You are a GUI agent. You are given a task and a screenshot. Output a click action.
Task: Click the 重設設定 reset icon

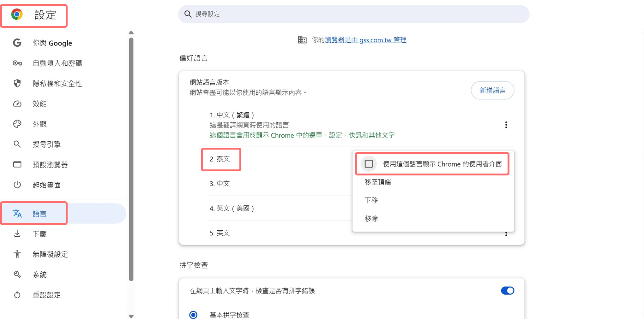[17, 295]
